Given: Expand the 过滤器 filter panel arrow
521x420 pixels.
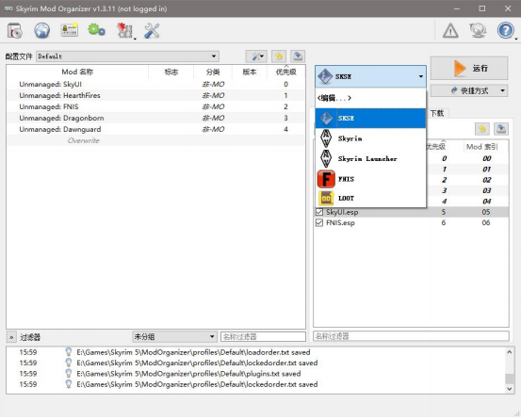Looking at the screenshot, I should [11, 337].
